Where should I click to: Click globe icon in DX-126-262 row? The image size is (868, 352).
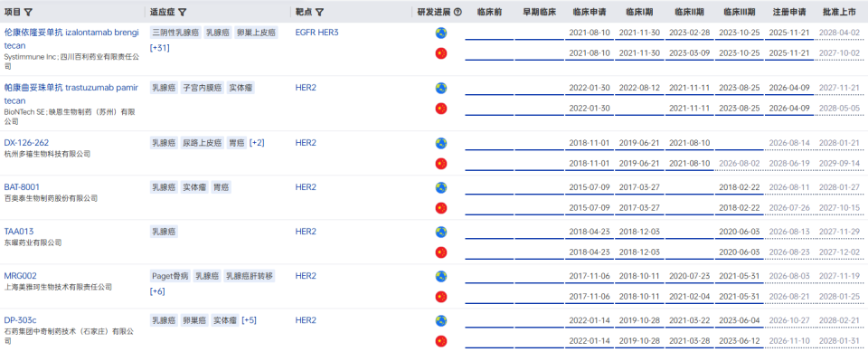pyautogui.click(x=441, y=143)
